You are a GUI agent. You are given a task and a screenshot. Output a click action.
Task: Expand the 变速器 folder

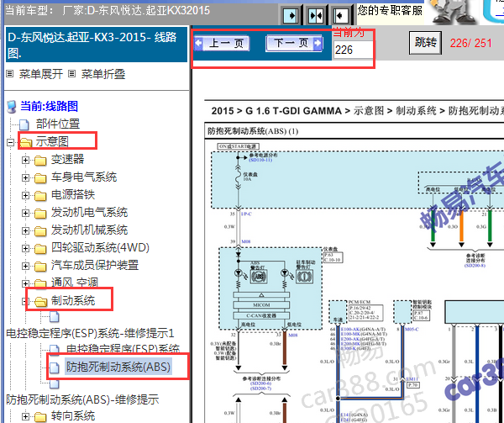[26, 160]
